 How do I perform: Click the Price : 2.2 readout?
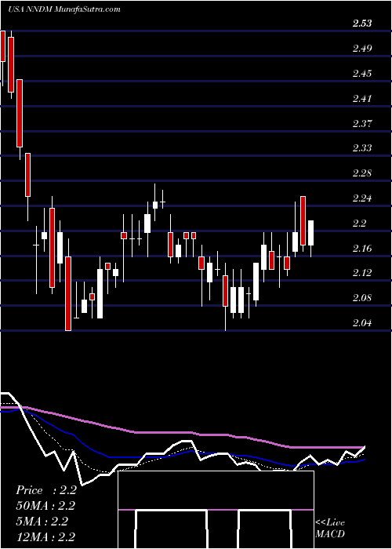click(x=46, y=490)
